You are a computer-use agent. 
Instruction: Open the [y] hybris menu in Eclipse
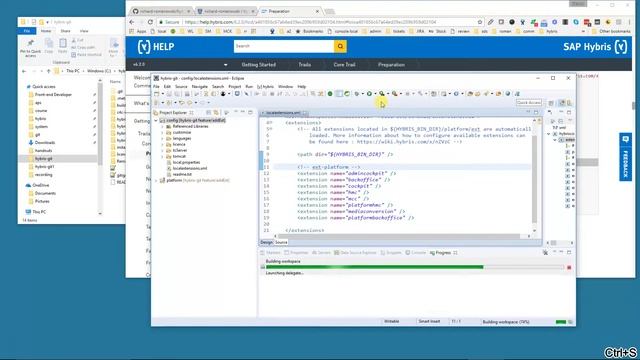coord(265,87)
